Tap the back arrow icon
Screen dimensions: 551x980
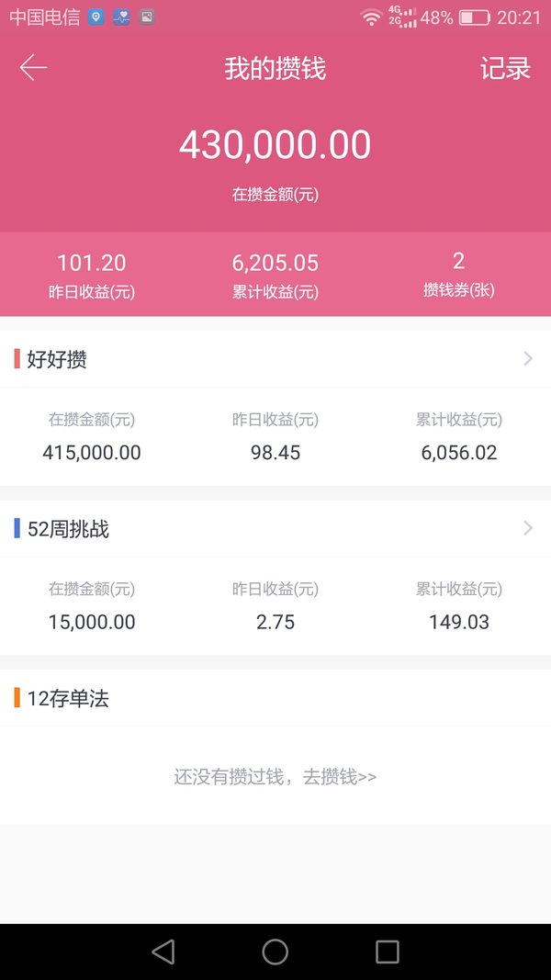click(33, 67)
